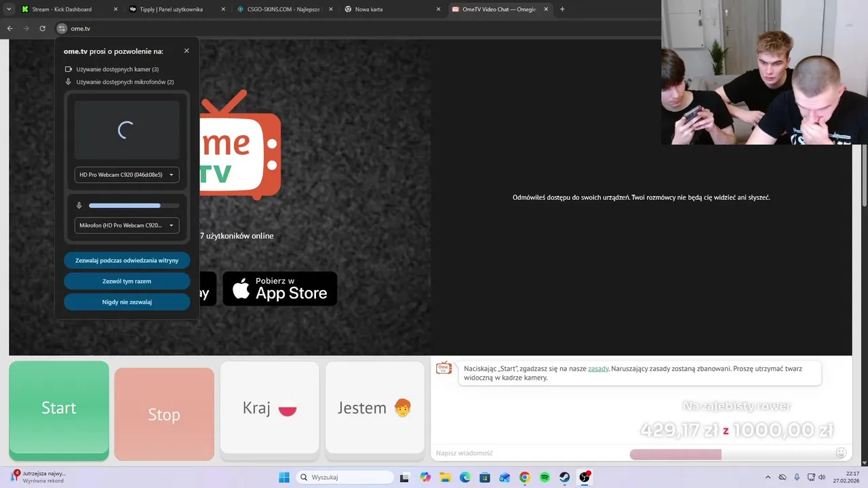The width and height of the screenshot is (868, 488).
Task: Open the 'zasady' rules link
Action: [x=598, y=369]
